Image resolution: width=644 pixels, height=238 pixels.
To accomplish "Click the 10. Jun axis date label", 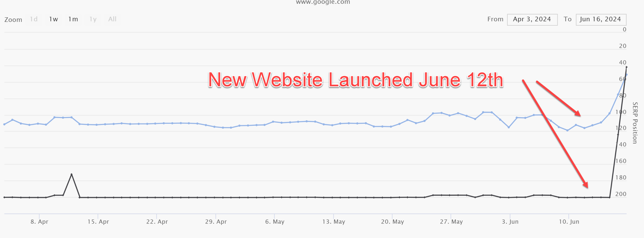I will [x=569, y=222].
